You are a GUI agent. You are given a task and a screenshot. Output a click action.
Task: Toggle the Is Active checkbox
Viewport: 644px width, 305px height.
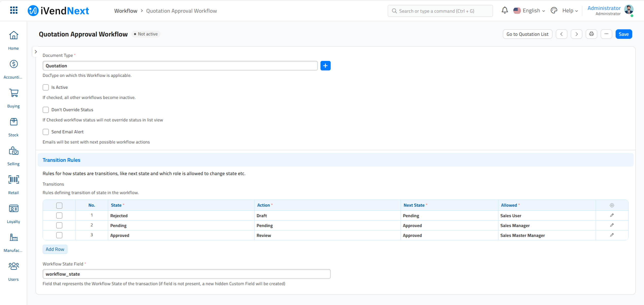click(x=46, y=87)
